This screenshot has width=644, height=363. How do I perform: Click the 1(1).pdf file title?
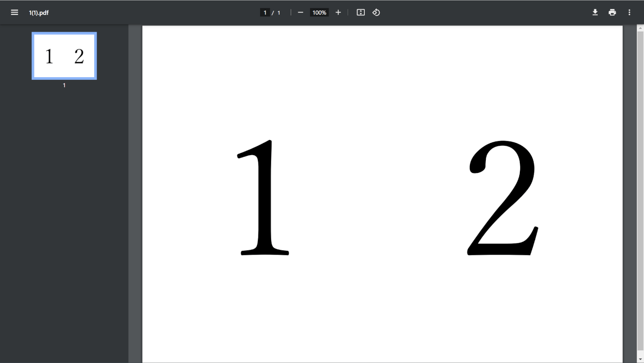[39, 13]
